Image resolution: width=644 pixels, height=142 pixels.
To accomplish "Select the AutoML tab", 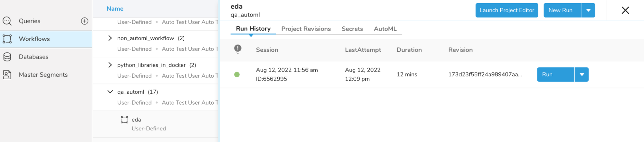I will click(385, 29).
